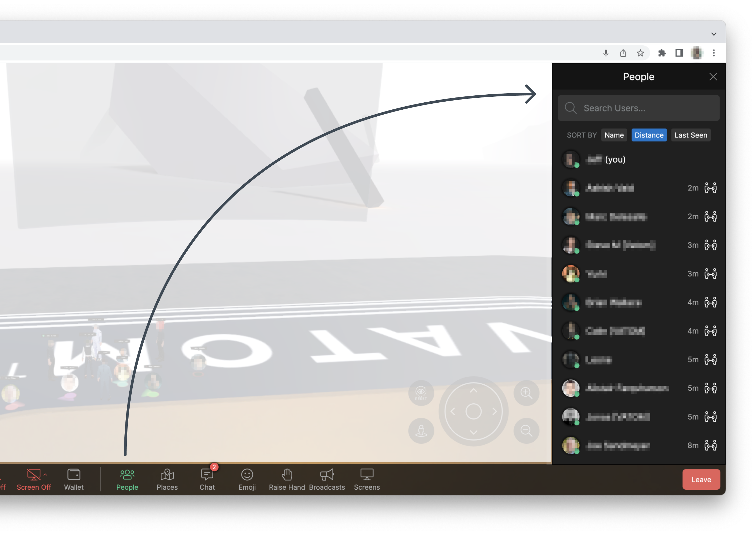
Task: Move backward with joystick down arrow
Action: pos(473,432)
